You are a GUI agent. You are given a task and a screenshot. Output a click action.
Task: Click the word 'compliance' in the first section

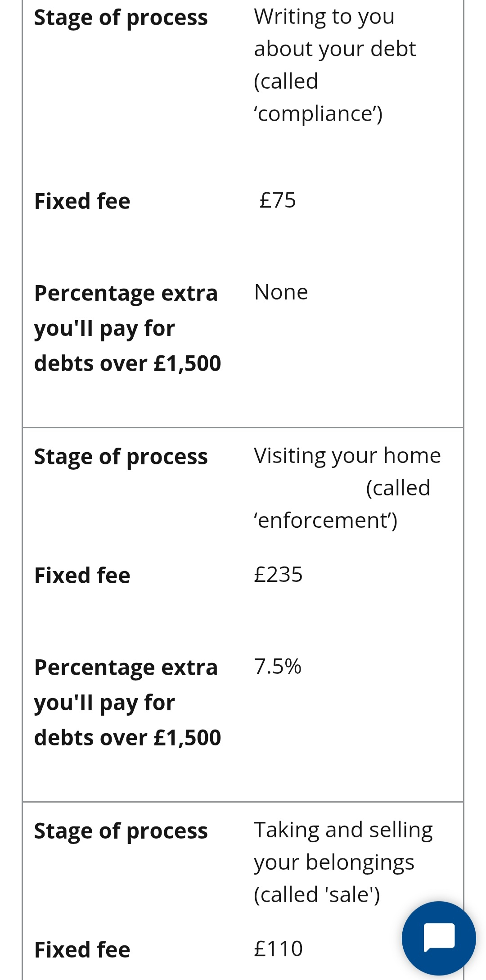click(x=317, y=114)
